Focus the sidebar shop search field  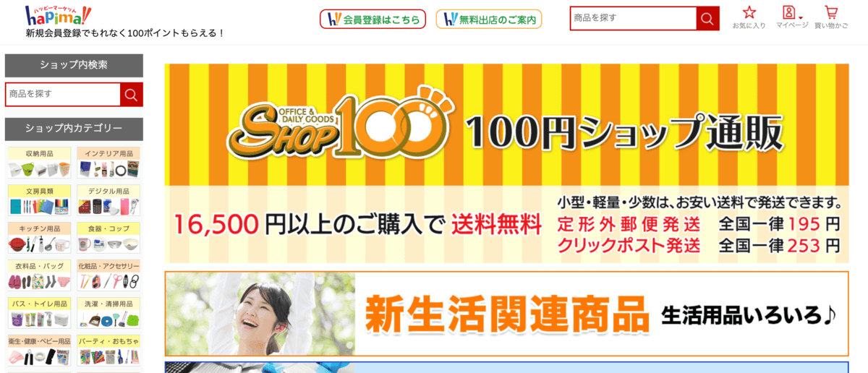click(x=63, y=94)
